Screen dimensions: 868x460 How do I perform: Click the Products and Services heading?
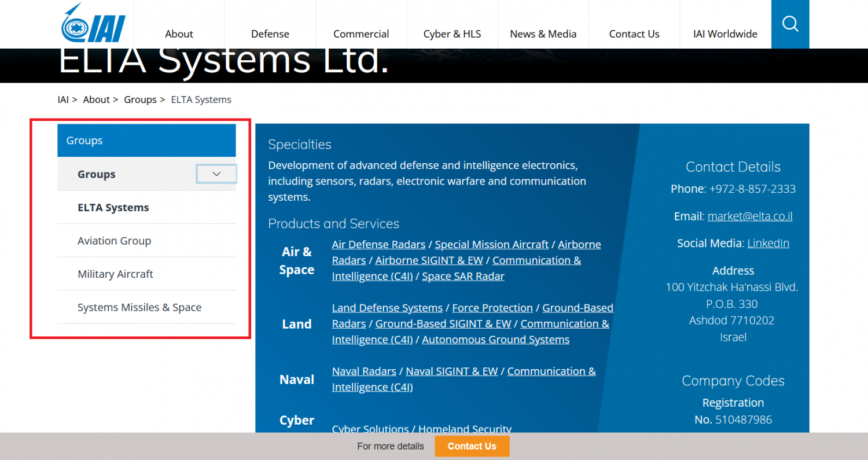[334, 223]
